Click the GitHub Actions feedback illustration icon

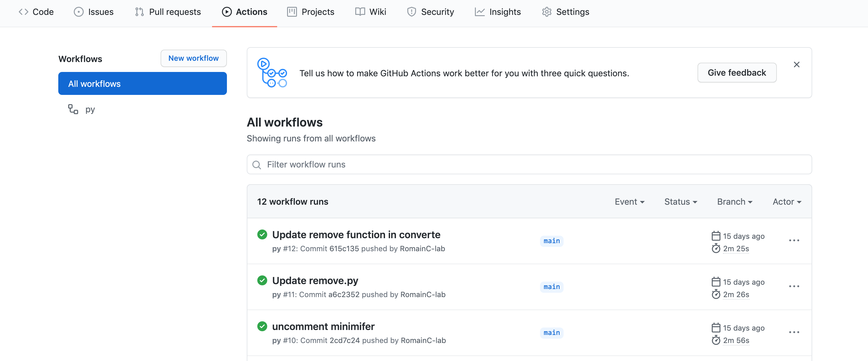pos(272,73)
